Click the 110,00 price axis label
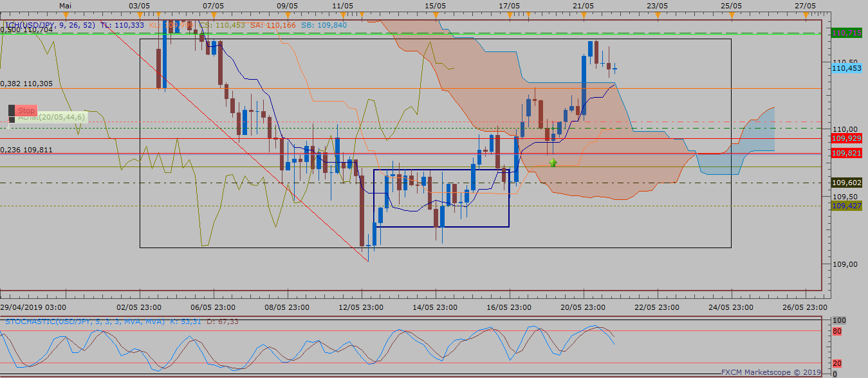The width and height of the screenshot is (868, 378). (844, 129)
